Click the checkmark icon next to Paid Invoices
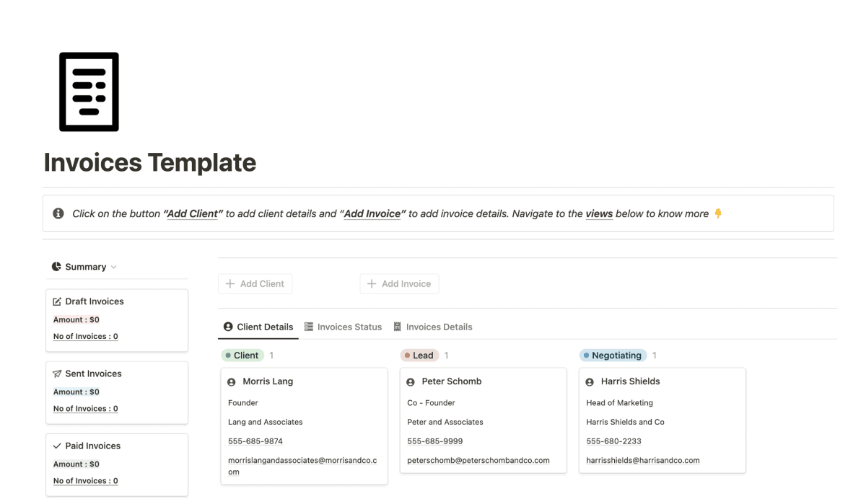866x504 pixels. (57, 446)
